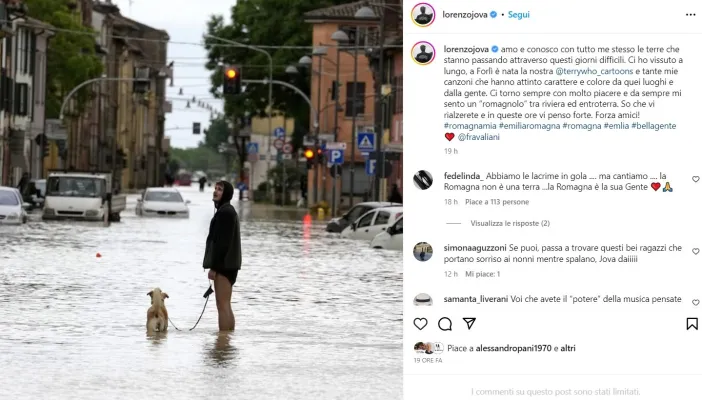Save the post with the bookmark icon

pos(692,323)
